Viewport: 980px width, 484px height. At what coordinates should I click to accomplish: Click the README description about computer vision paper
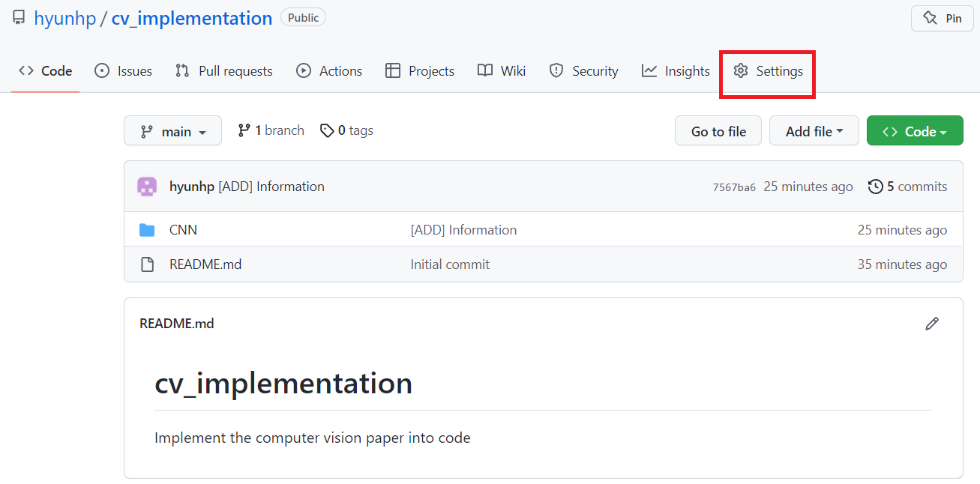pos(313,438)
